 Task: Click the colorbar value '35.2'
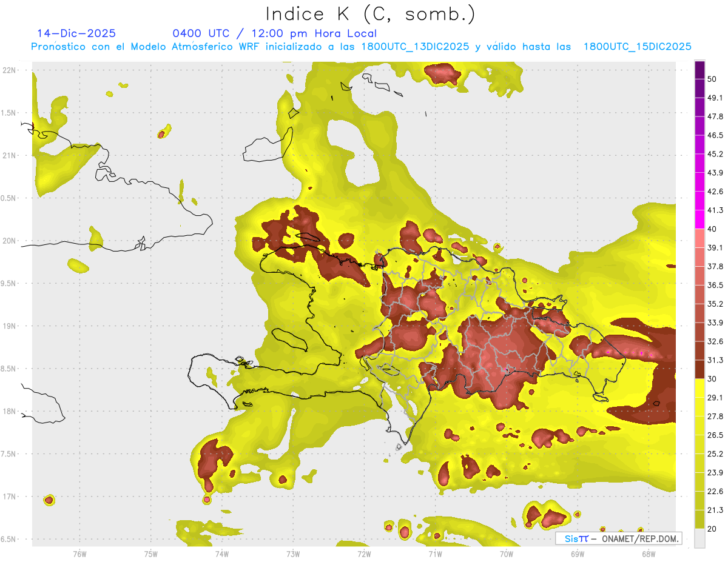[715, 304]
